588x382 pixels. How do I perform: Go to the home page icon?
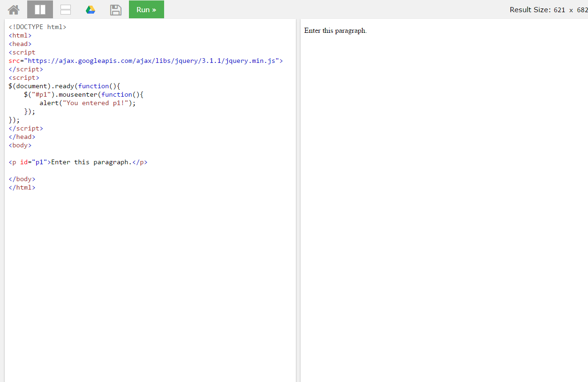point(14,9)
